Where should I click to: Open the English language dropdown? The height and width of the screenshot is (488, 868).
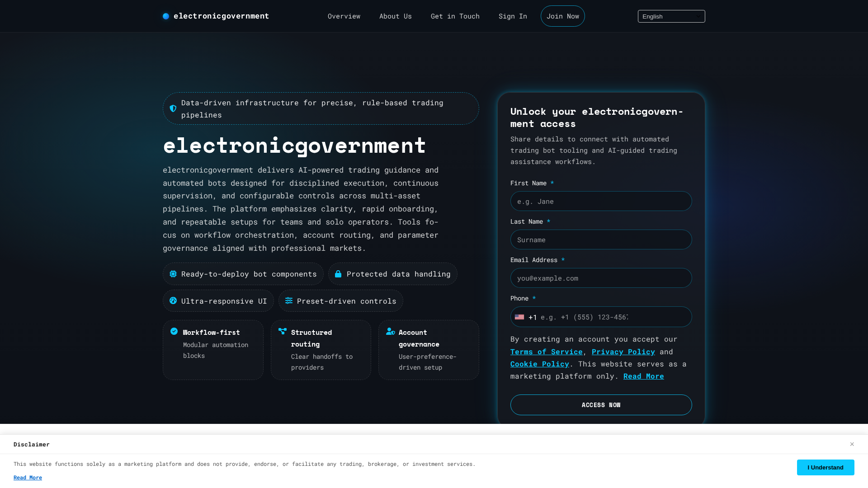click(671, 16)
